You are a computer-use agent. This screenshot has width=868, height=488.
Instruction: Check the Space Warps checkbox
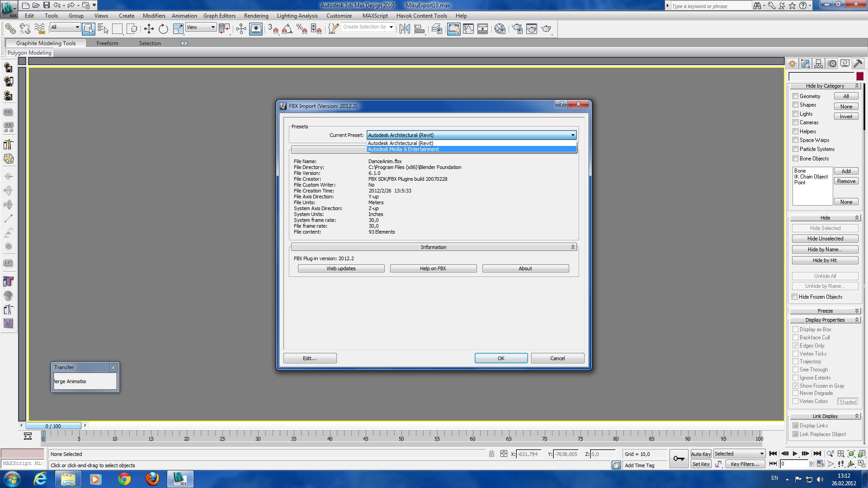[x=795, y=140]
